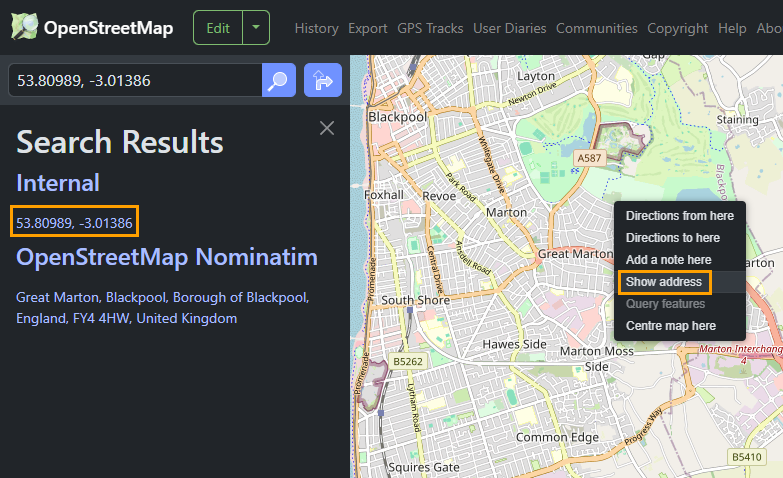Click the magnifier search button
Screen dimensions: 783x478
pos(279,80)
